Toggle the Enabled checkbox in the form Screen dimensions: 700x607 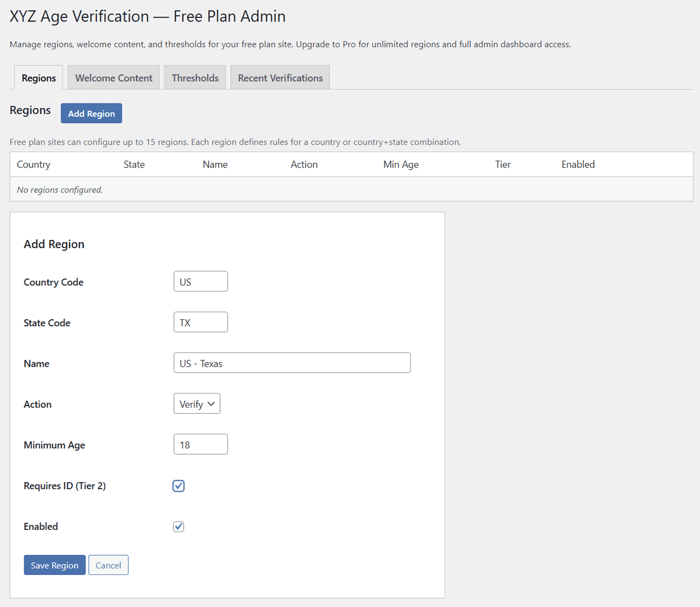(x=178, y=526)
